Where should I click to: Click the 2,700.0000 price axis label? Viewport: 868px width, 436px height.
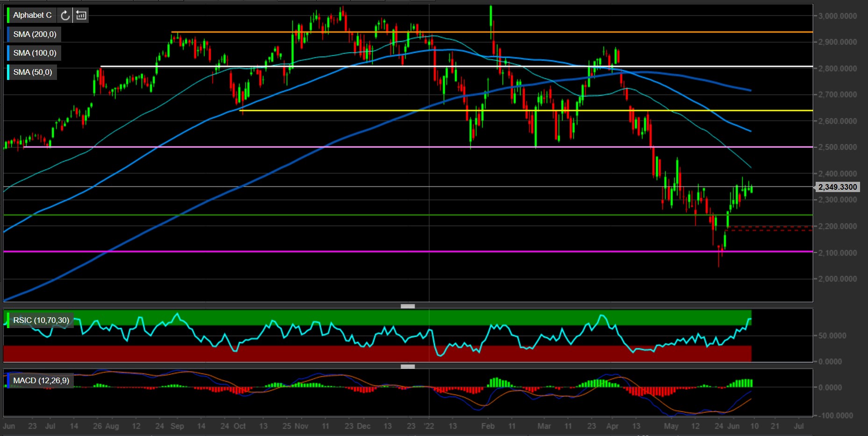pyautogui.click(x=838, y=94)
